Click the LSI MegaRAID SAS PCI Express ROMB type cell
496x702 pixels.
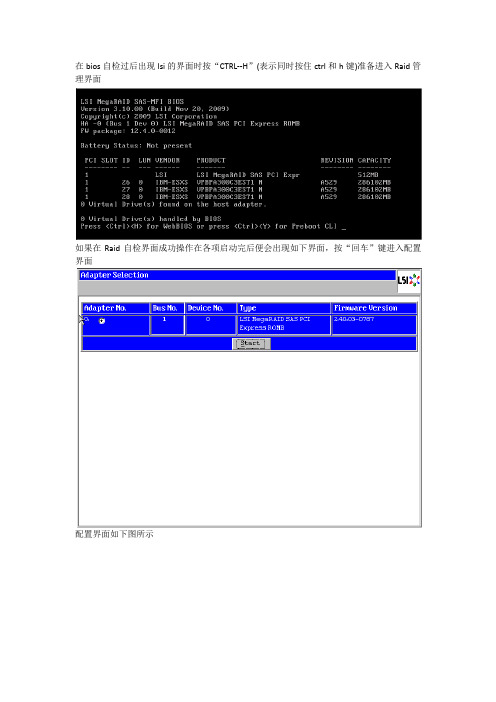283,325
